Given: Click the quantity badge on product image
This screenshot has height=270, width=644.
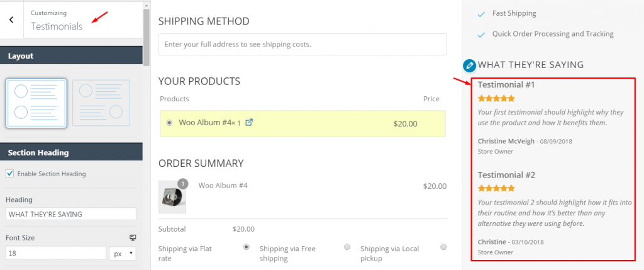Looking at the screenshot, I should pyautogui.click(x=183, y=184).
